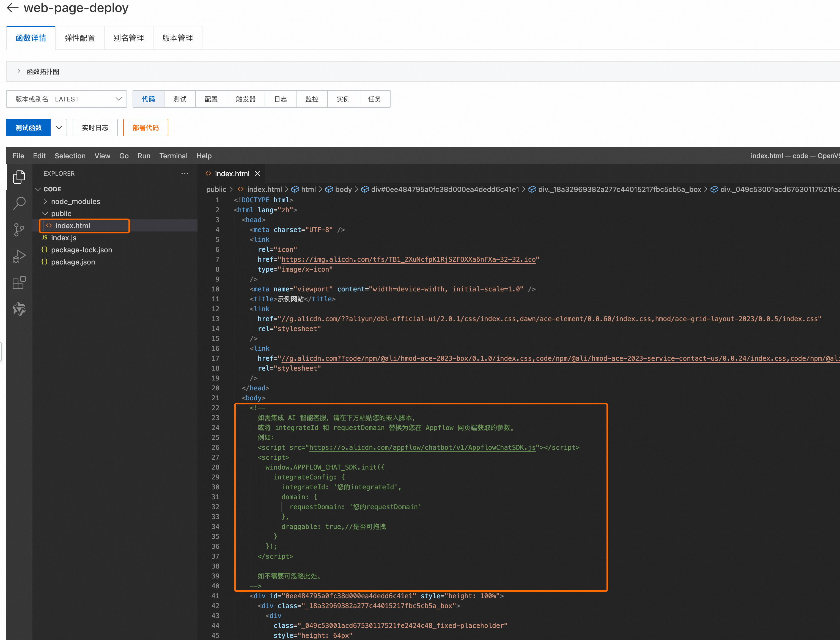This screenshot has width=840, height=640.
Task: Click the index.js JS file icon
Action: tap(45, 237)
